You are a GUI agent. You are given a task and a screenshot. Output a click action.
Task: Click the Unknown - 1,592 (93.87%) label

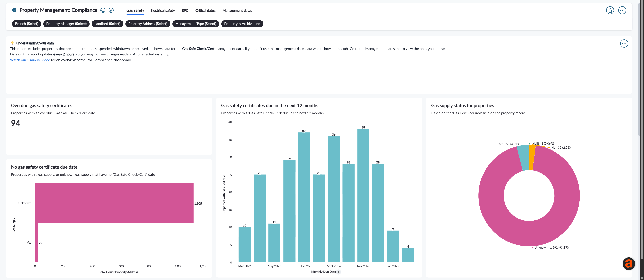(x=552, y=247)
